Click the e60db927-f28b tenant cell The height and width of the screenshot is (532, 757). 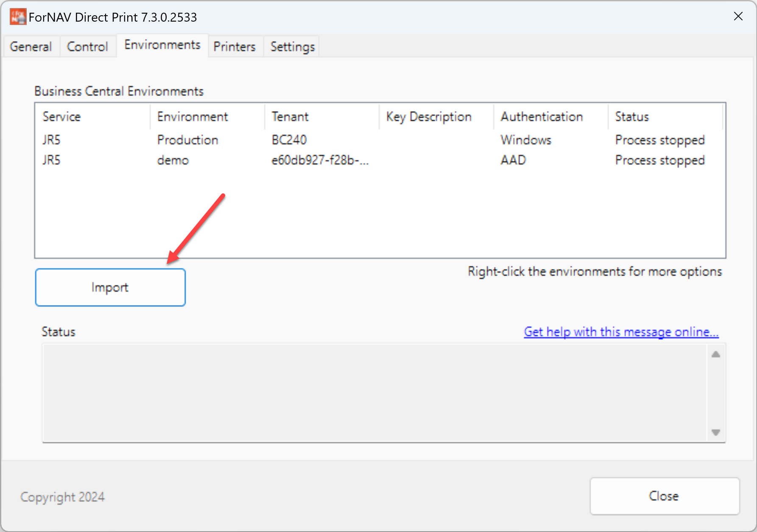point(320,160)
